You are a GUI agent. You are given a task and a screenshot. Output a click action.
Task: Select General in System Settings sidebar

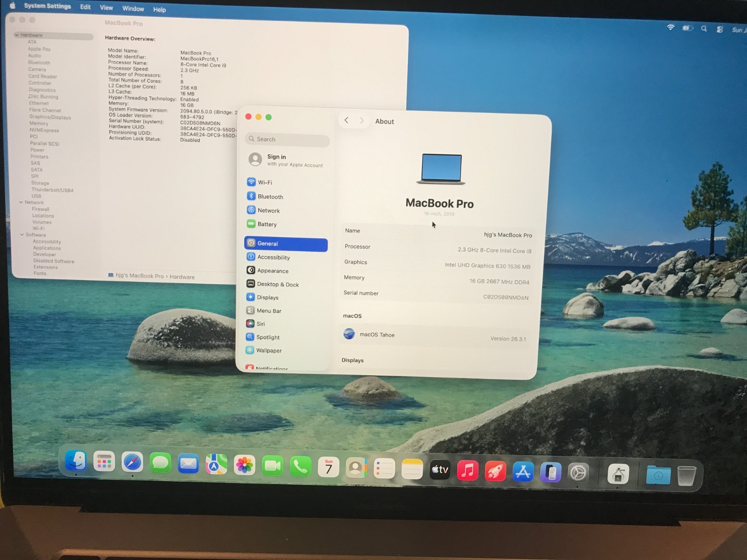tap(286, 244)
